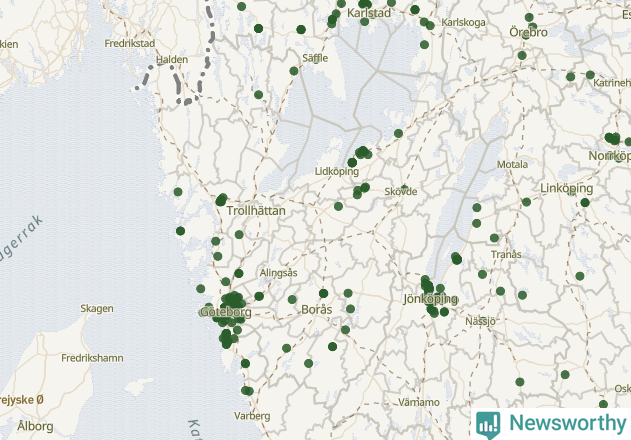Screen dimensions: 631x440
Task: Select the green dot beside Trollhättan label
Action: (221, 200)
